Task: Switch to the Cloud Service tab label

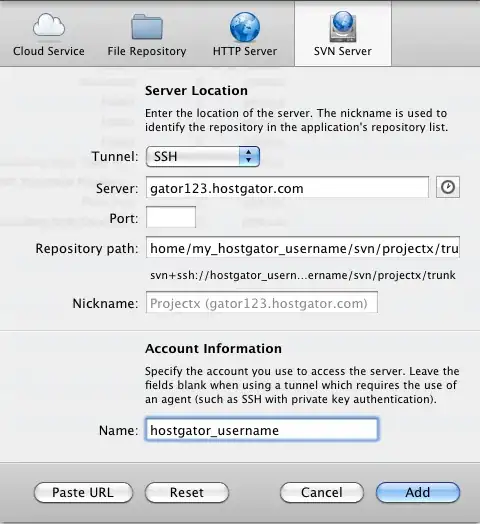Action: coord(49,51)
